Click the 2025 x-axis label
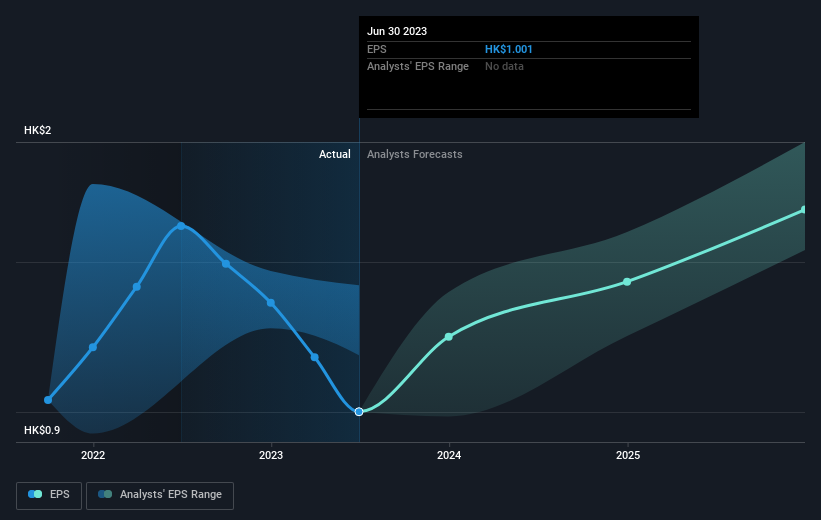Screen dimensions: 821x520 coord(628,455)
